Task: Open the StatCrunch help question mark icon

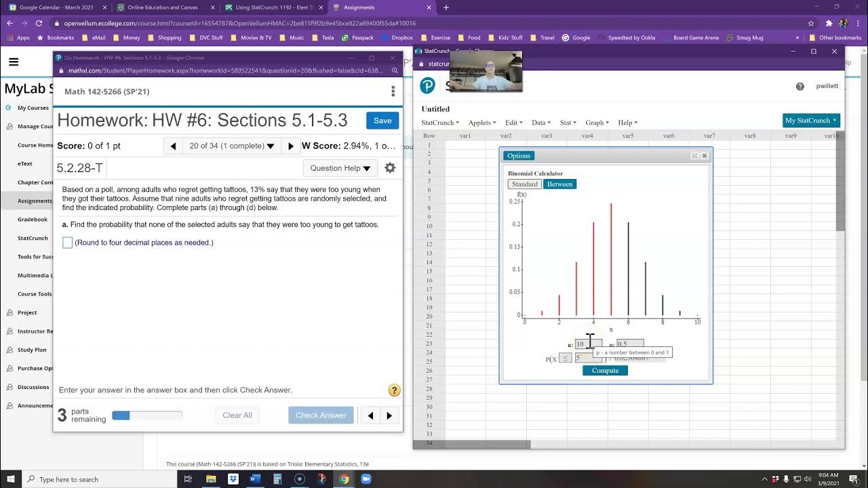Action: click(800, 87)
